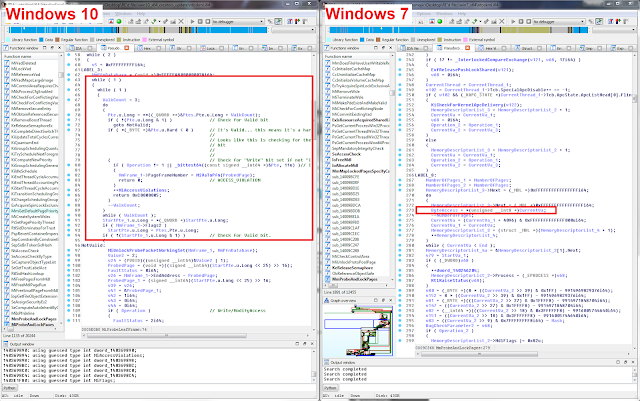The width and height of the screenshot is (640, 401).
Task: Close the Pseudocode tab in Windows 7 IDA
Action: point(467,48)
